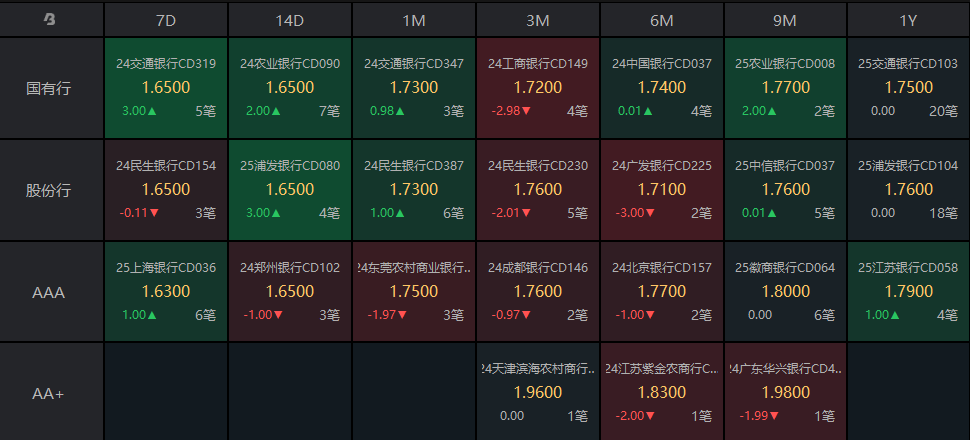Select the 14D tenor column header
970x440 pixels.
[290, 19]
